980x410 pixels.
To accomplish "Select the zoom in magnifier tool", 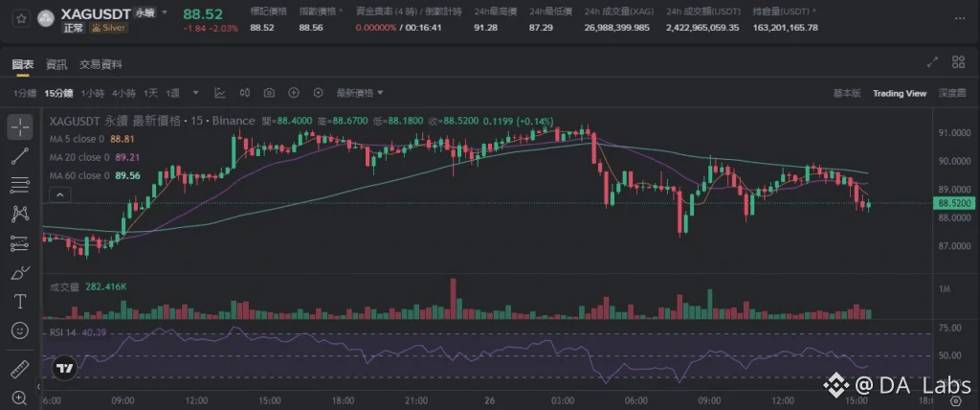I will [x=20, y=398].
